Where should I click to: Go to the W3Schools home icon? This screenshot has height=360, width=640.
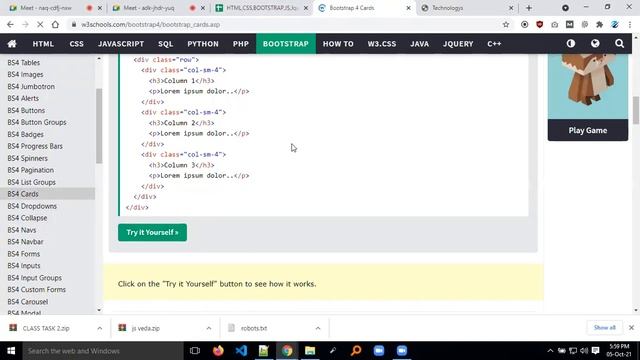tap(12, 44)
